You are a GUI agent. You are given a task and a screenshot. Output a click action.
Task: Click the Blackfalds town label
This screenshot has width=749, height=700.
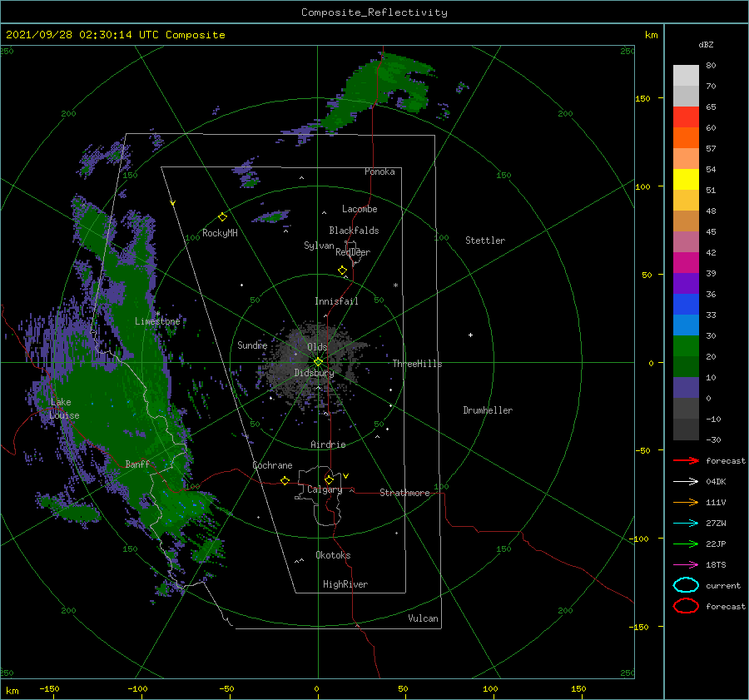click(x=354, y=231)
